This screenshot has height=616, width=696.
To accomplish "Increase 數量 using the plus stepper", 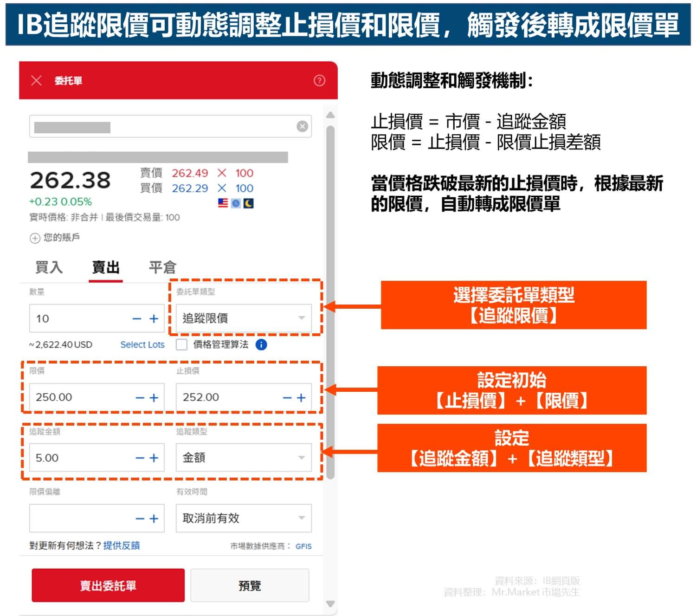I will coord(154,318).
